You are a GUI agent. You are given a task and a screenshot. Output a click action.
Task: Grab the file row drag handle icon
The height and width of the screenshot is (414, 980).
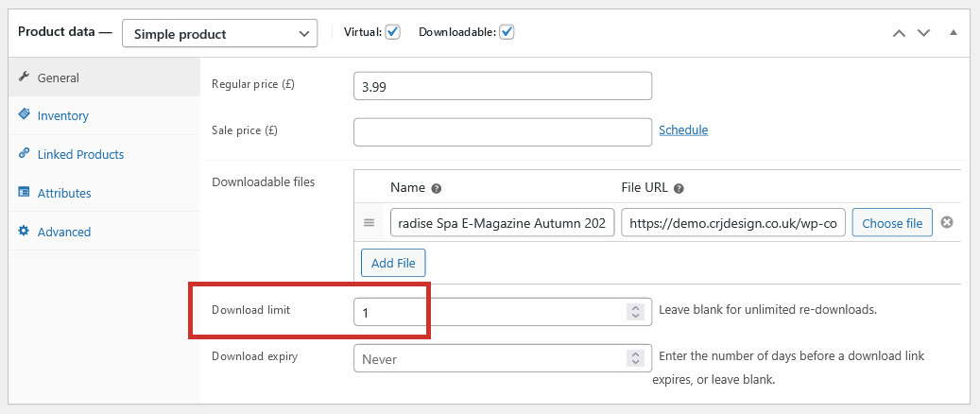tap(369, 223)
